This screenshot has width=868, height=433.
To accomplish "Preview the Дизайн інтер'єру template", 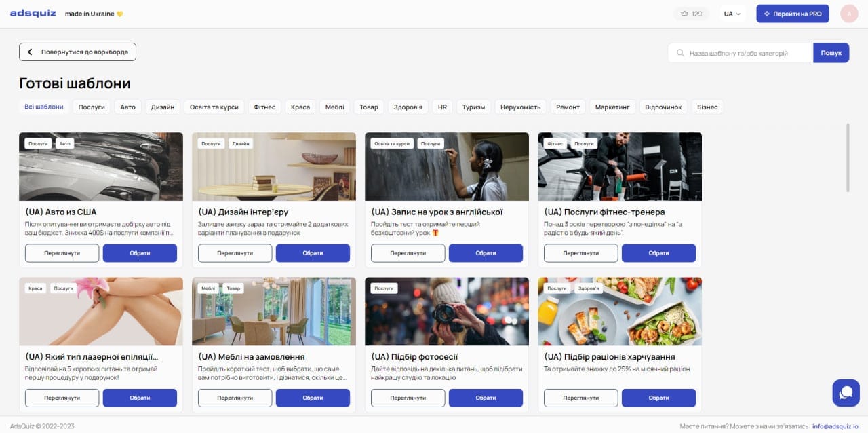I will [x=235, y=253].
